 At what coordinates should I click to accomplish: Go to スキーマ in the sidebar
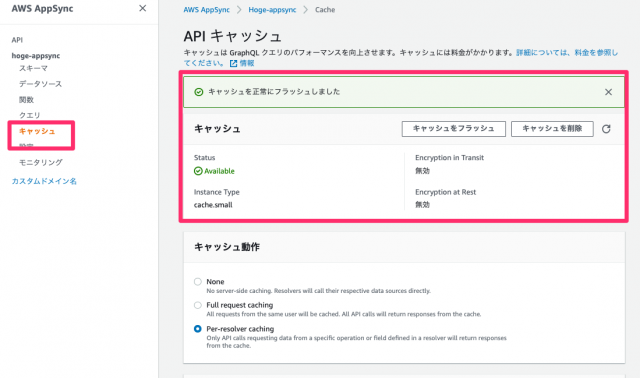tap(33, 68)
